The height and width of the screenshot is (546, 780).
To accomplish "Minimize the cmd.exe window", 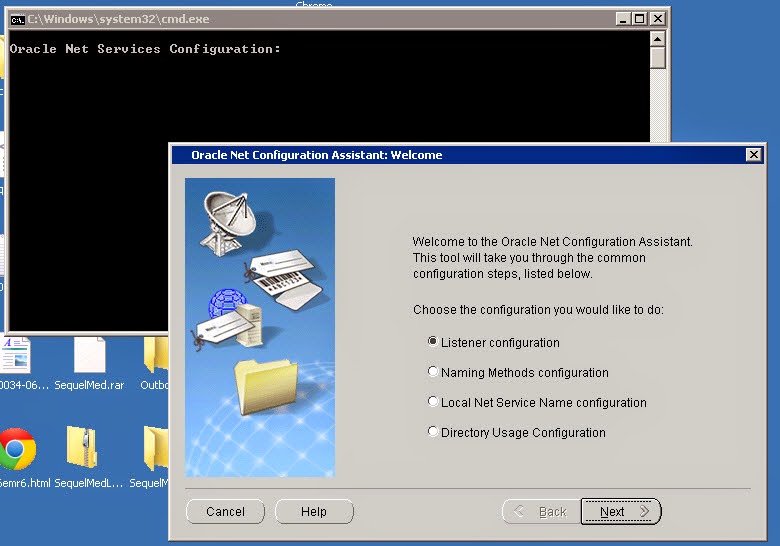I will tap(623, 19).
